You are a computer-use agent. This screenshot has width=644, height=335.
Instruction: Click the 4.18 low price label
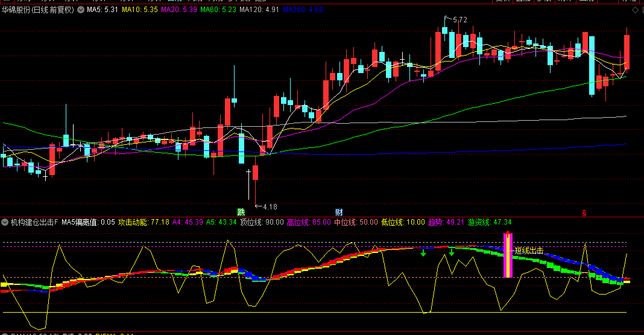click(270, 207)
